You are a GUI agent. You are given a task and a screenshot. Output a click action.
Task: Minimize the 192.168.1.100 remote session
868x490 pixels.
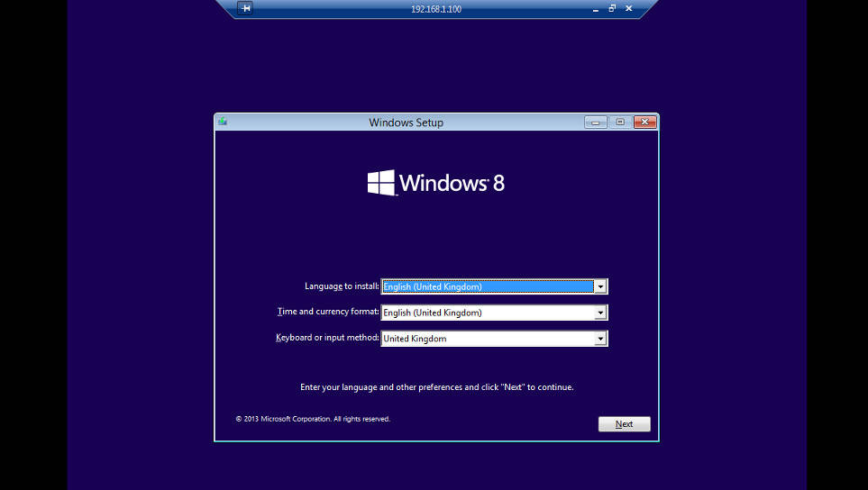[x=596, y=9]
